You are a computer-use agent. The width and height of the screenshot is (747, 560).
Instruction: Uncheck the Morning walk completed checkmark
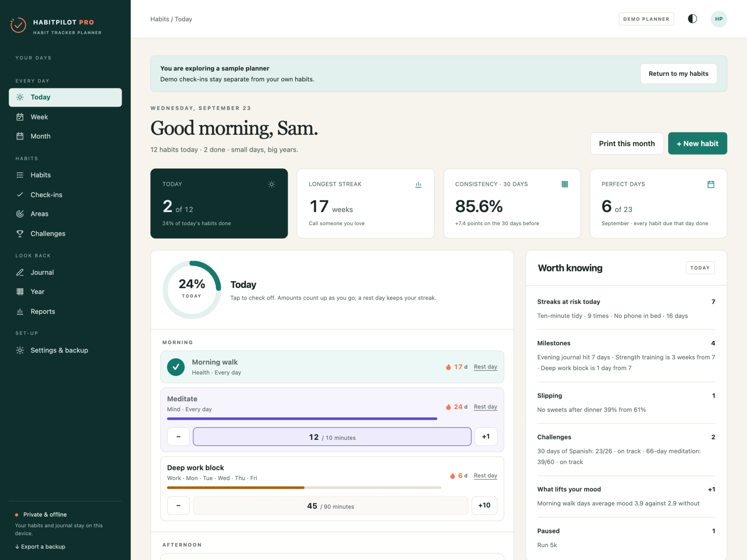[176, 367]
